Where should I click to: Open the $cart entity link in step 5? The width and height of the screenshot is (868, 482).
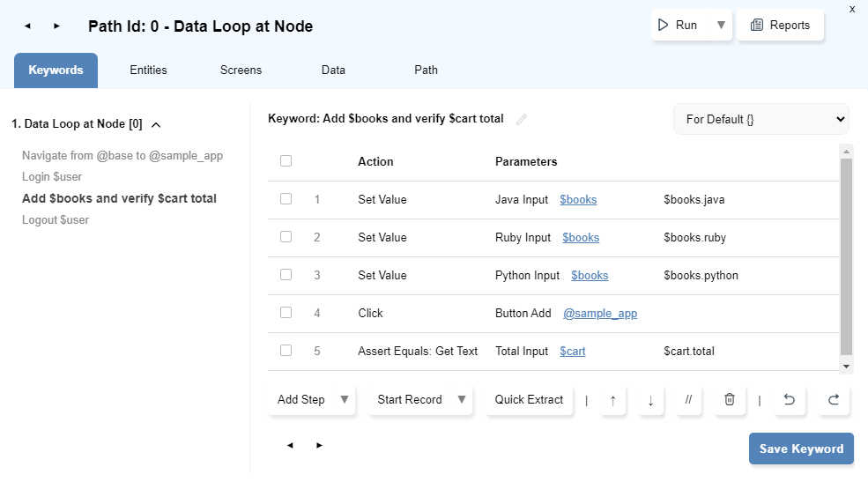(x=572, y=351)
